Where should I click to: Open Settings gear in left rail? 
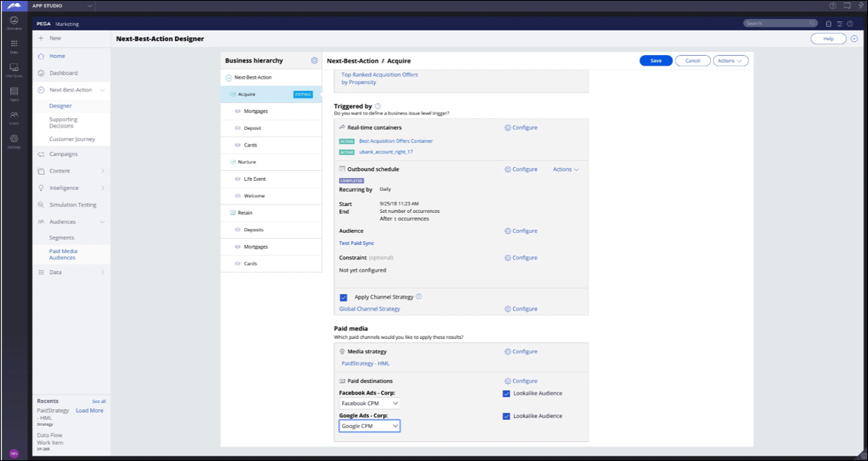click(x=14, y=140)
